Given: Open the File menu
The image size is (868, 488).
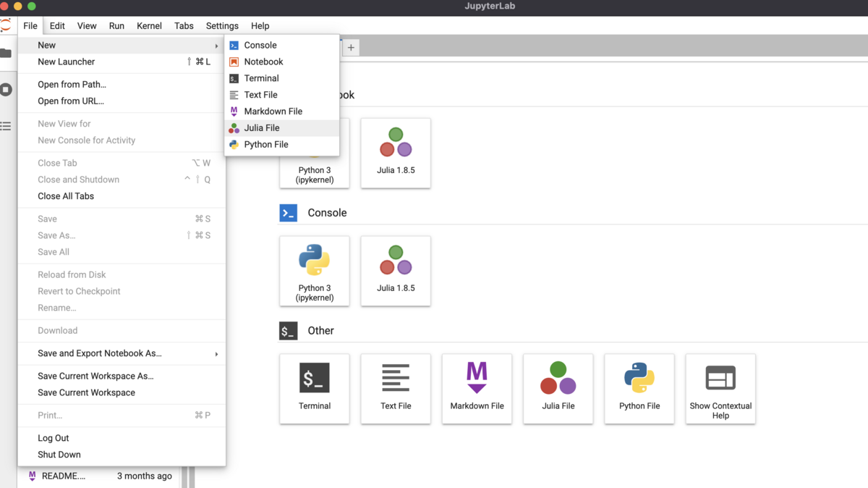Looking at the screenshot, I should (30, 25).
